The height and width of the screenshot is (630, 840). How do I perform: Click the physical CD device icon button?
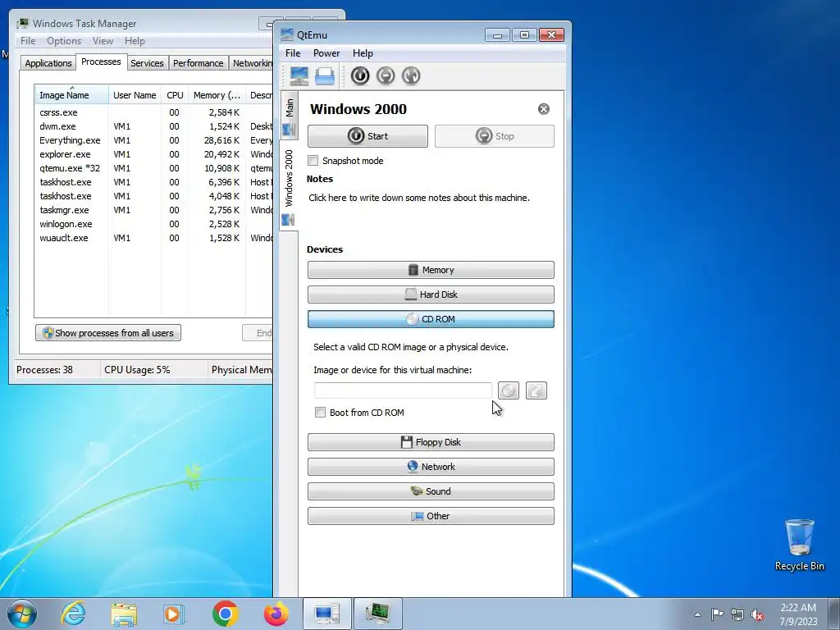coord(536,390)
